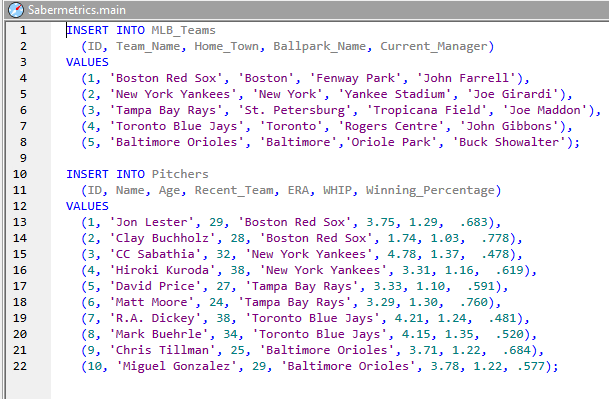This screenshot has height=399, width=609.
Task: Click line number 10 in gutter
Action: coord(20,174)
